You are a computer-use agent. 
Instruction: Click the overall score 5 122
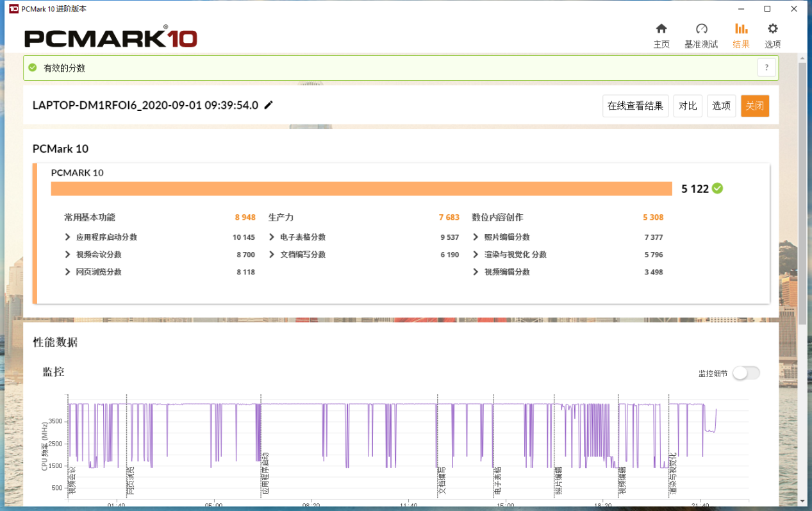point(695,188)
